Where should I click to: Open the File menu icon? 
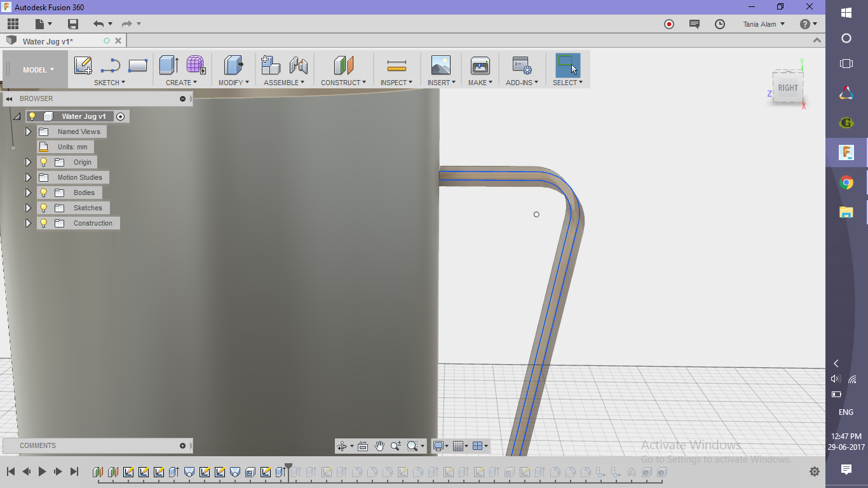coord(42,24)
